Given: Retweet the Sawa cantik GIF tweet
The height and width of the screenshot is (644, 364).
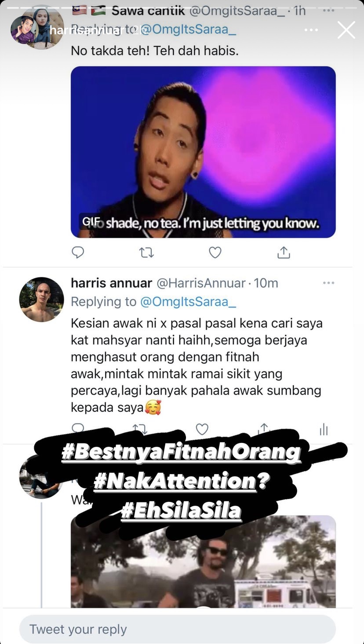Looking at the screenshot, I should tap(146, 252).
